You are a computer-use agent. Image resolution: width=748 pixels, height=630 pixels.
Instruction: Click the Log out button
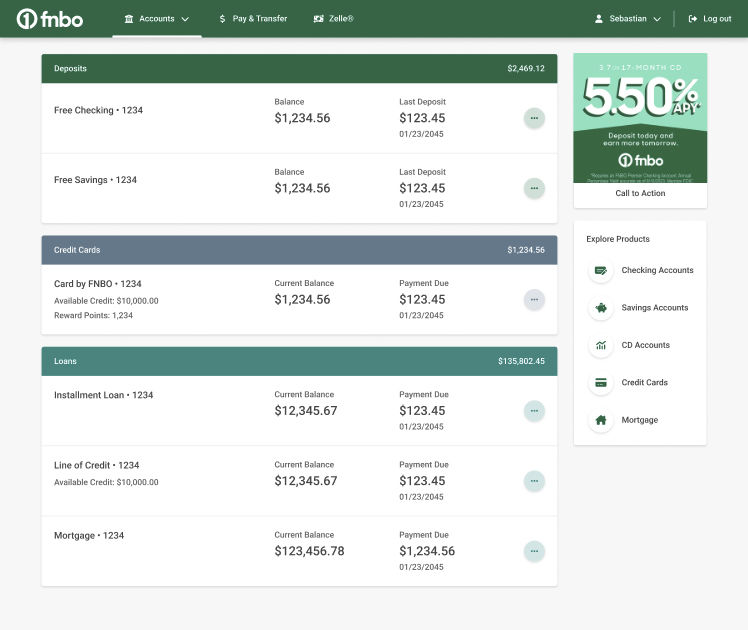[x=710, y=19]
